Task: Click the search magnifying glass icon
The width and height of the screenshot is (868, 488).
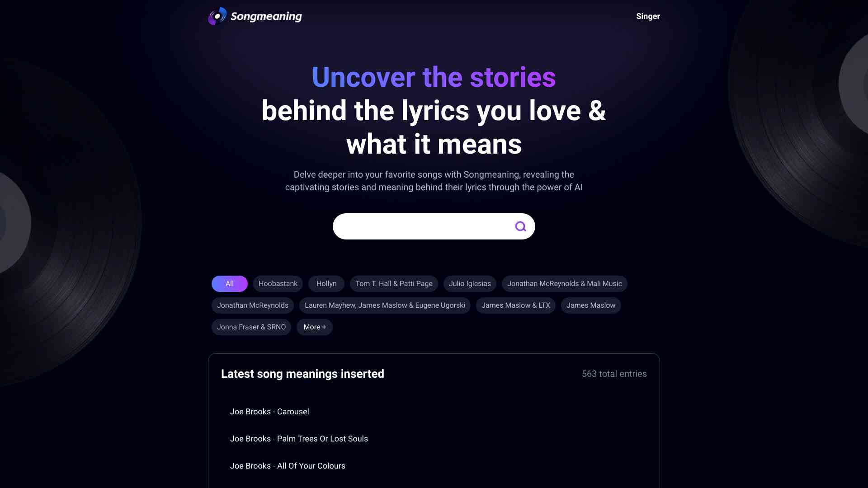Action: (x=520, y=226)
